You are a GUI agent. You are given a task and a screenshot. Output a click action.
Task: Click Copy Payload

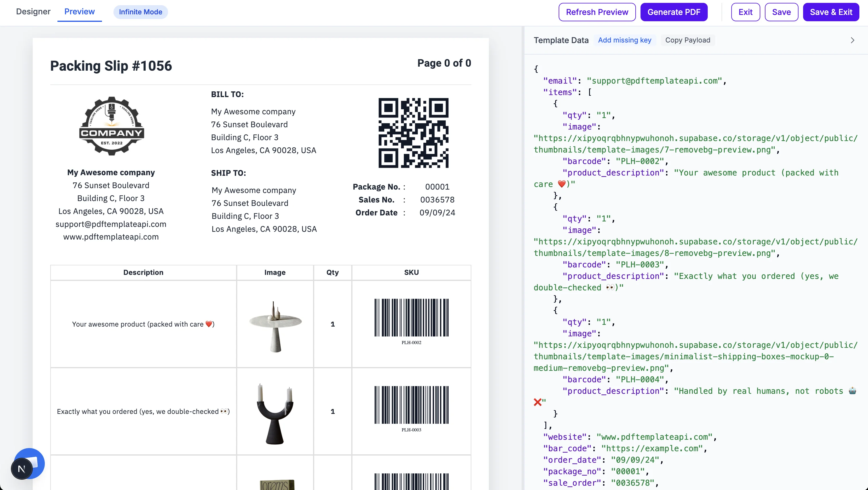pos(688,40)
